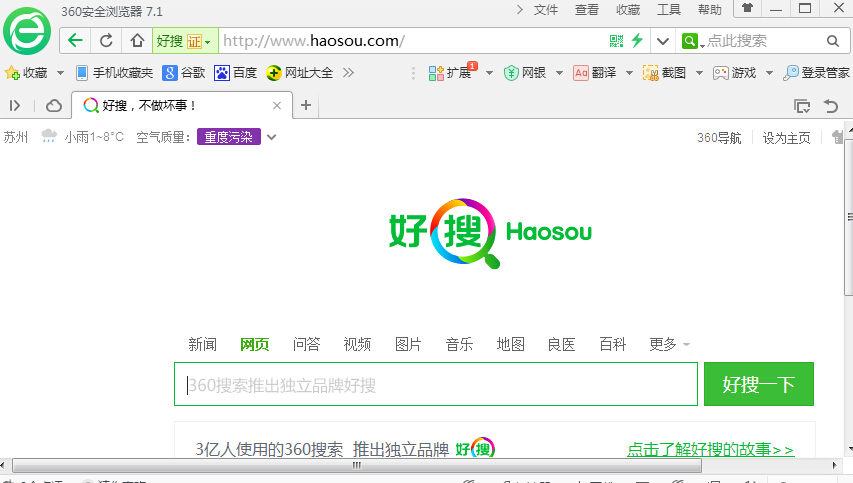Open the 工具 menu
Screen dimensions: 853x483
pos(669,10)
